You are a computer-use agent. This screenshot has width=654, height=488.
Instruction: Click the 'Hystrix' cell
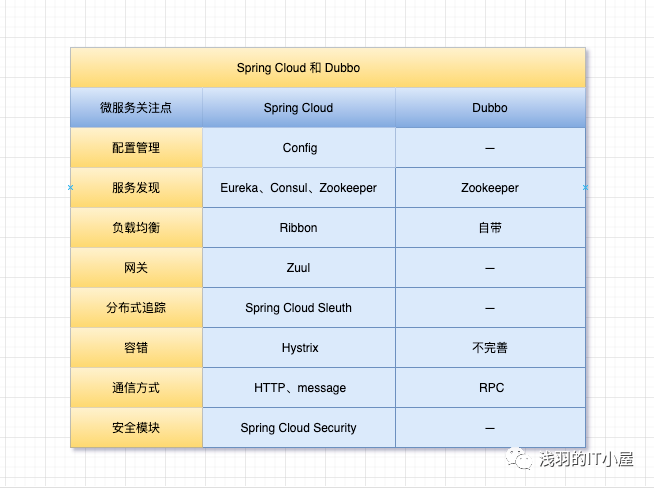point(299,348)
